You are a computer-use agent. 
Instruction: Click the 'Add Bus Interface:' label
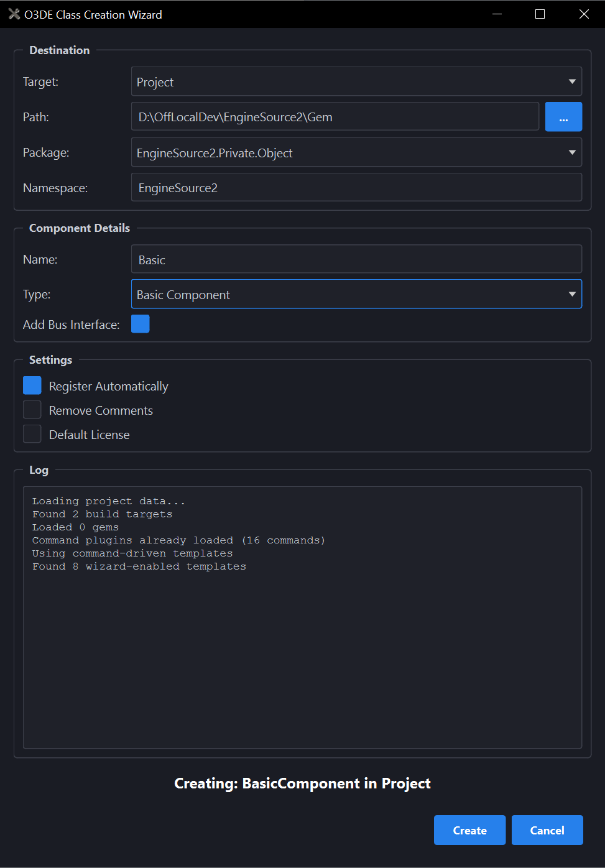[72, 325]
